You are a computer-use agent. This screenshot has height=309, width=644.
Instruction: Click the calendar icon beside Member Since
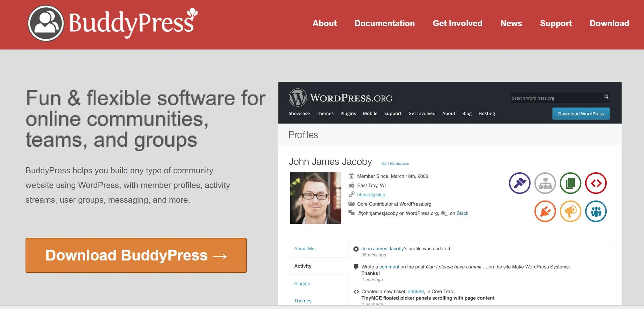(351, 176)
